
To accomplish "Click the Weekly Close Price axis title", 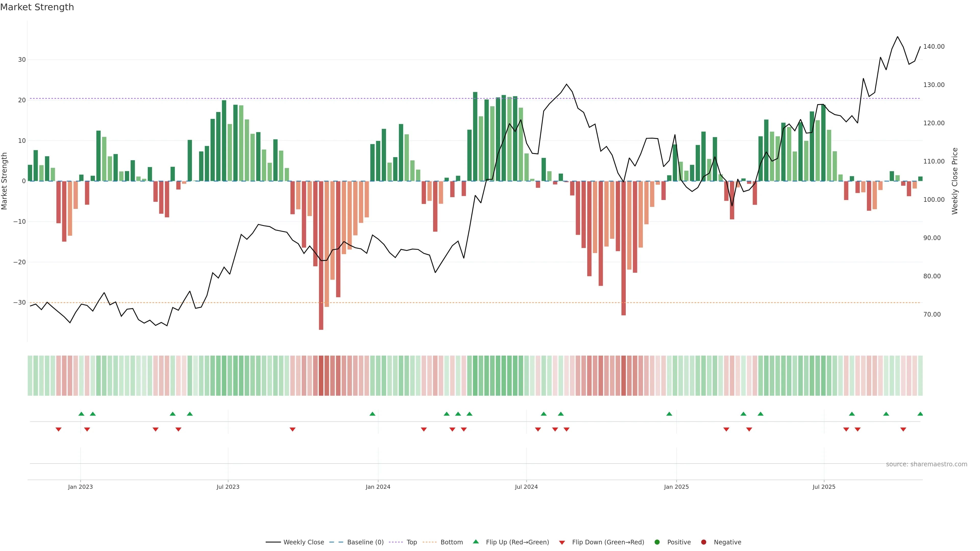I will [x=955, y=181].
